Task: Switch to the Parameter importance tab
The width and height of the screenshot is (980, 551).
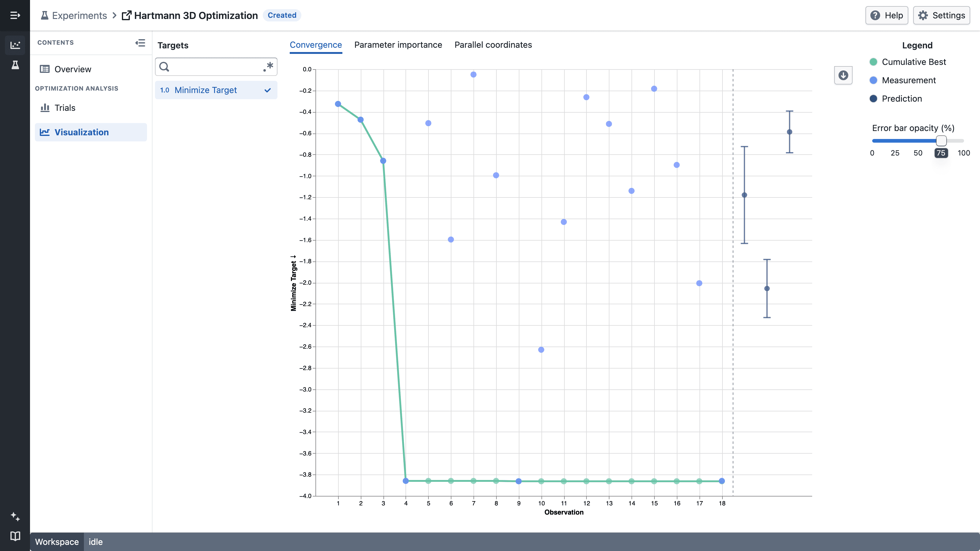Action: tap(398, 45)
